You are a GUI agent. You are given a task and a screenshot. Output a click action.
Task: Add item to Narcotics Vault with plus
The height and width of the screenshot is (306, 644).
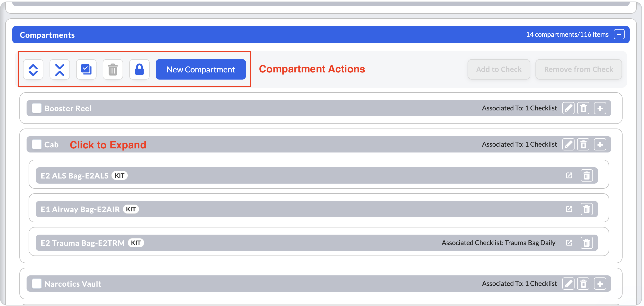600,284
